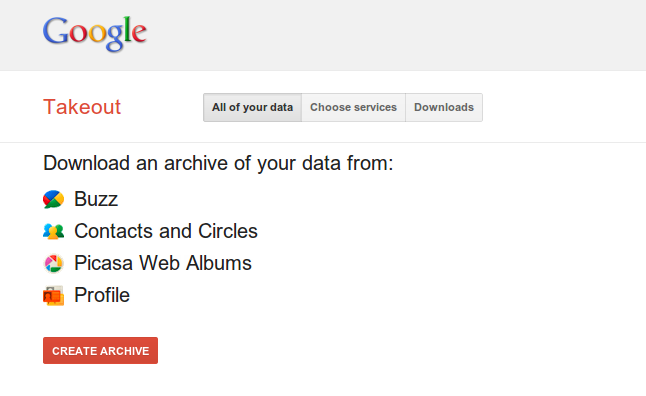Select the All of your data tab
Screen dimensions: 646x396
pyautogui.click(x=253, y=108)
